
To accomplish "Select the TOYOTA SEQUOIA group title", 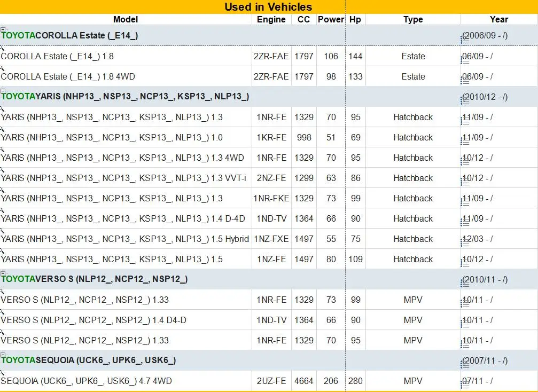I will pyautogui.click(x=89, y=360).
